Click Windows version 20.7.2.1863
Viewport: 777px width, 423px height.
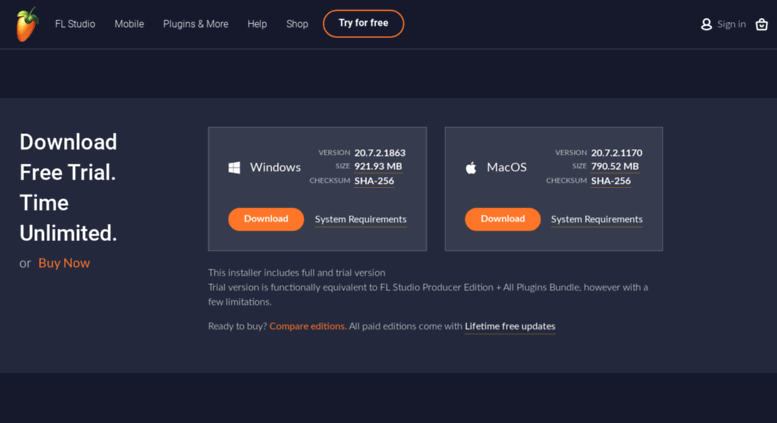[380, 153]
